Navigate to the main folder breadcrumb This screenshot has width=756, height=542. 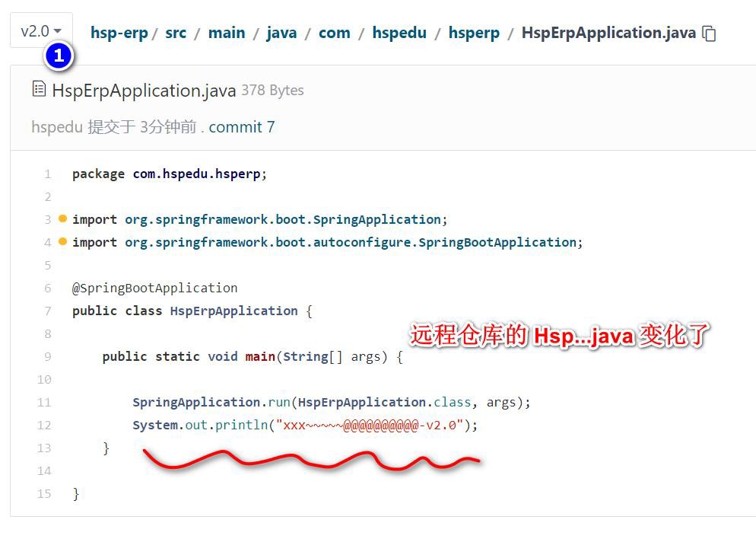(x=227, y=33)
